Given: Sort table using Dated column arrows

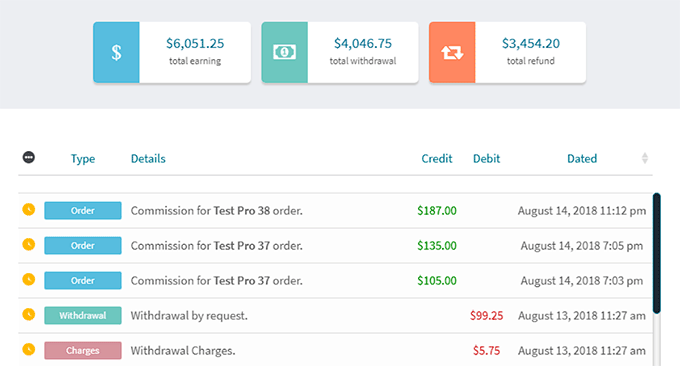Looking at the screenshot, I should click(645, 158).
